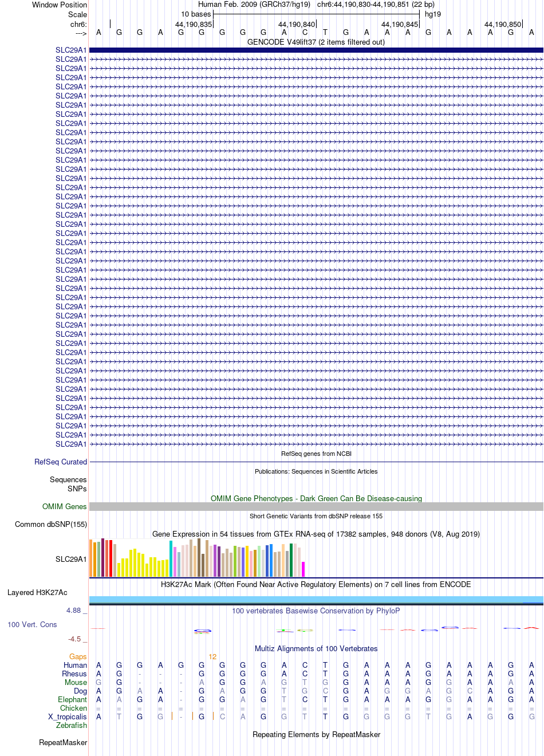Click the -4.5 PhyloP minimum value
Screen dimensions: 544x756
pos(74,639)
